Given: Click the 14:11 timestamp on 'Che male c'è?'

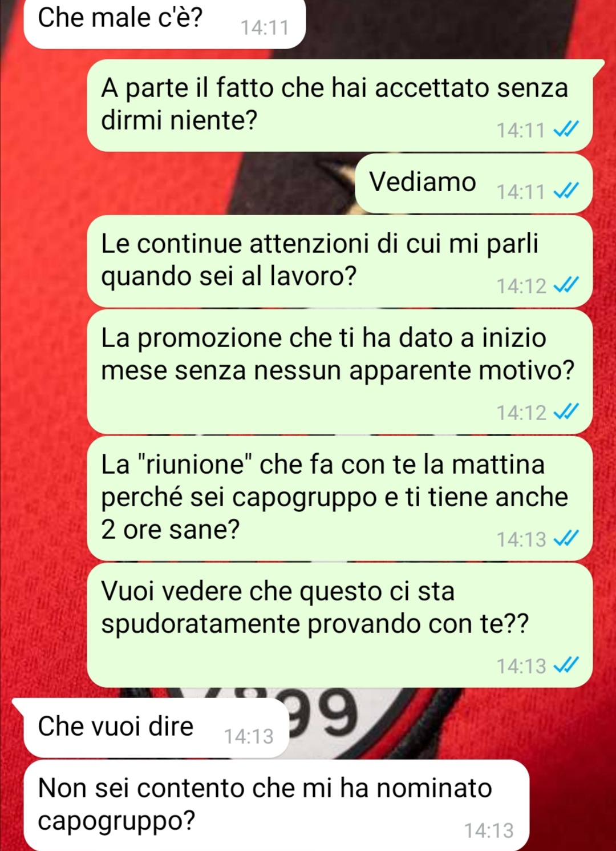Looking at the screenshot, I should click(265, 27).
